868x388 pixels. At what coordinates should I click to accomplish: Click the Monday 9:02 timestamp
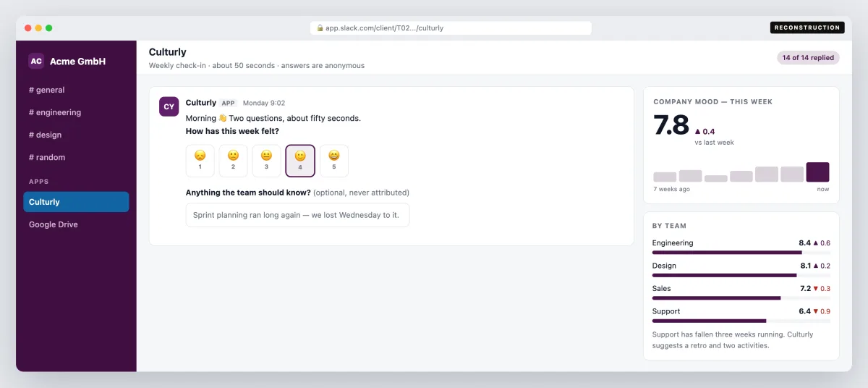tap(264, 104)
